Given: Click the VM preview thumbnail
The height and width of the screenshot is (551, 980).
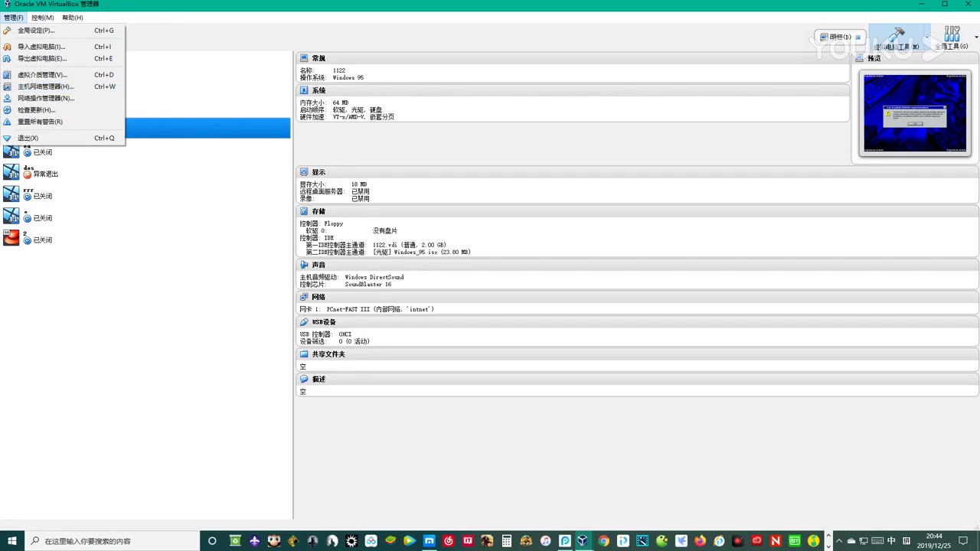Looking at the screenshot, I should (x=915, y=114).
